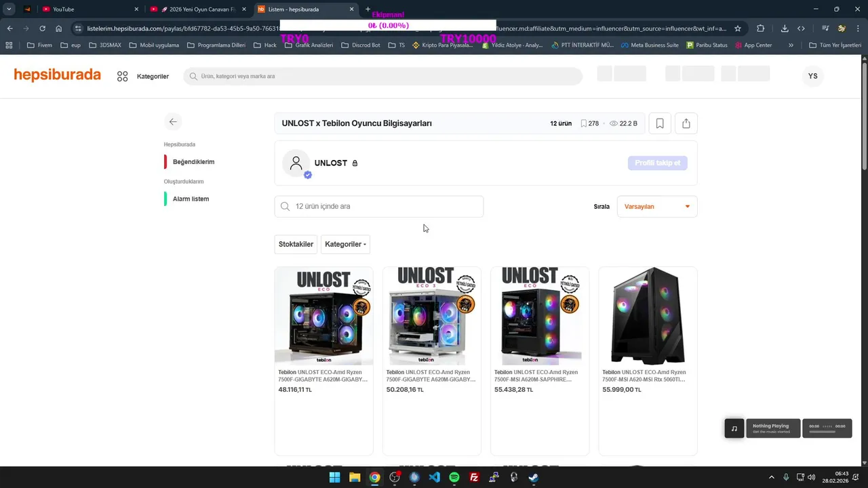868x488 pixels.
Task: Click the volume icon in system tray
Action: coord(812,477)
